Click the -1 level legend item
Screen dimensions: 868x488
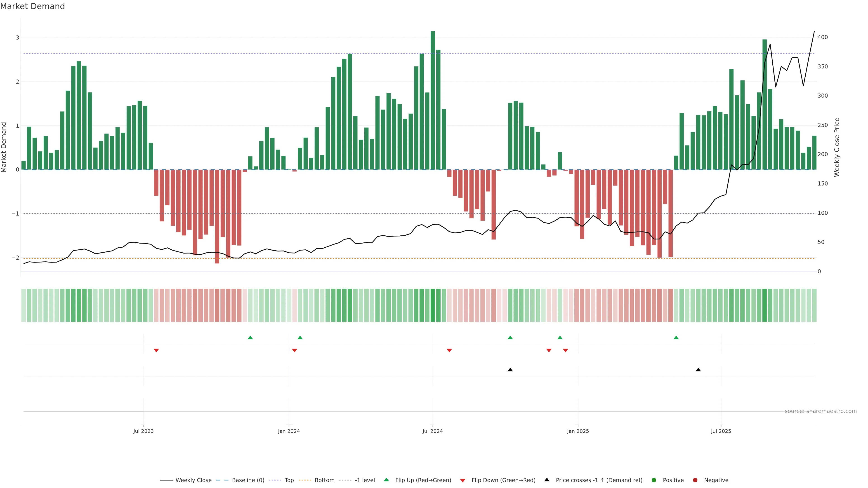(x=365, y=480)
